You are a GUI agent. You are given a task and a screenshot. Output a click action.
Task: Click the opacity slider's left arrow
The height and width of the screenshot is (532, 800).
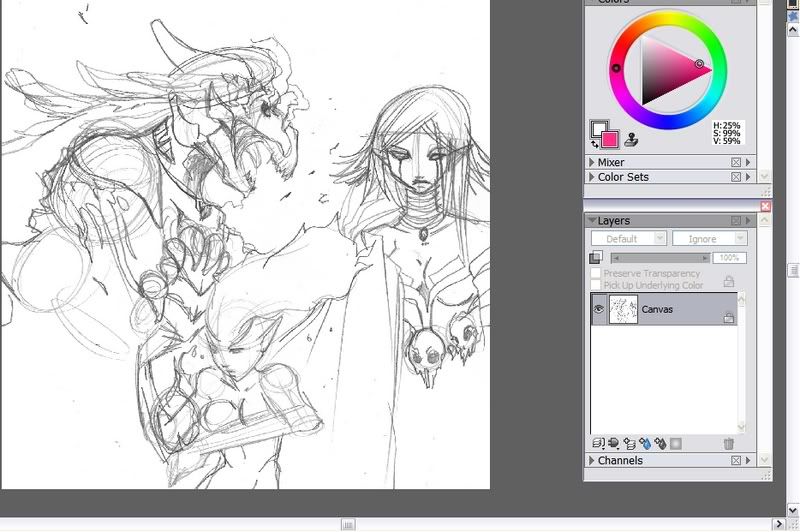pos(616,258)
